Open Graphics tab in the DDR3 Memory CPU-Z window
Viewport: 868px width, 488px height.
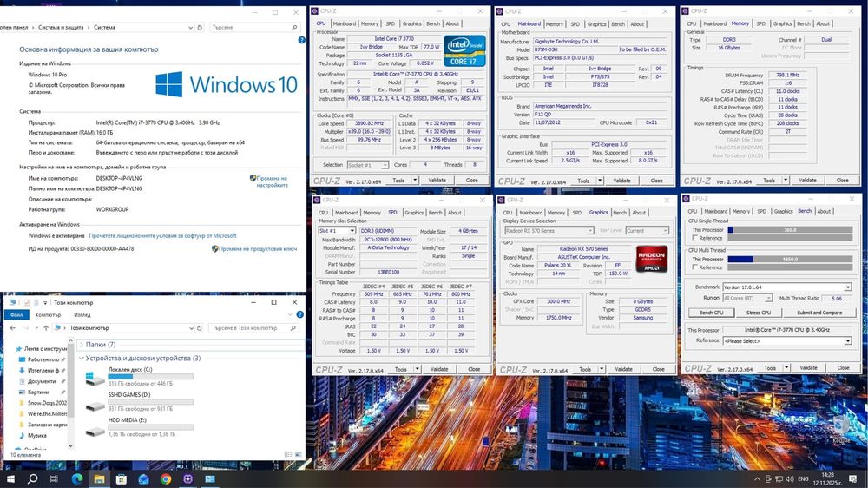[782, 23]
